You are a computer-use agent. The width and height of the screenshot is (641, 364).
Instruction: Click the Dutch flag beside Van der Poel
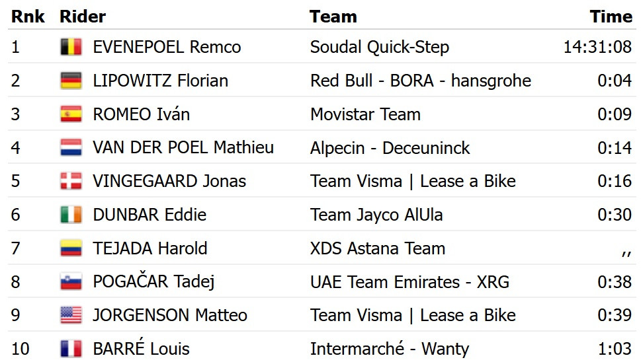(x=71, y=148)
